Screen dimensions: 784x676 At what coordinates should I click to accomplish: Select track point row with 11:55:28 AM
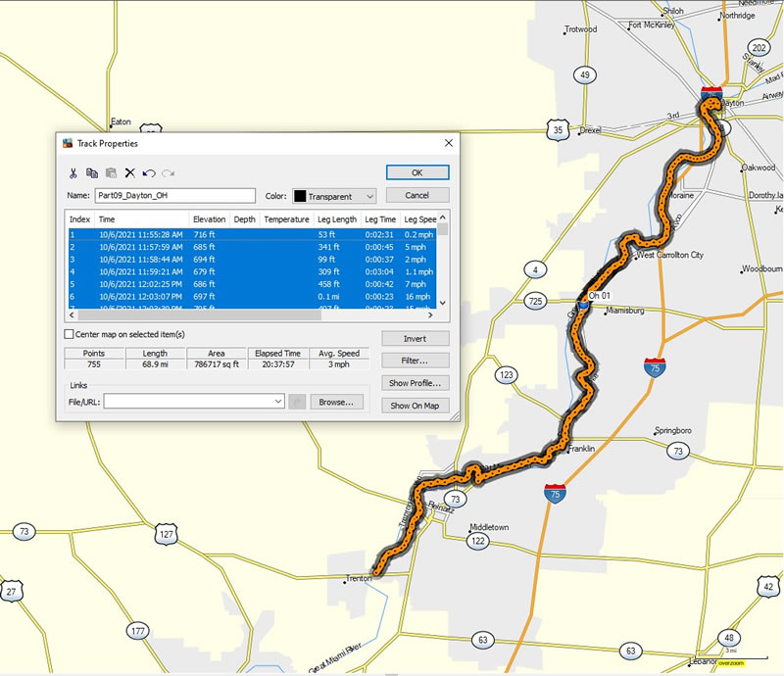(x=252, y=234)
